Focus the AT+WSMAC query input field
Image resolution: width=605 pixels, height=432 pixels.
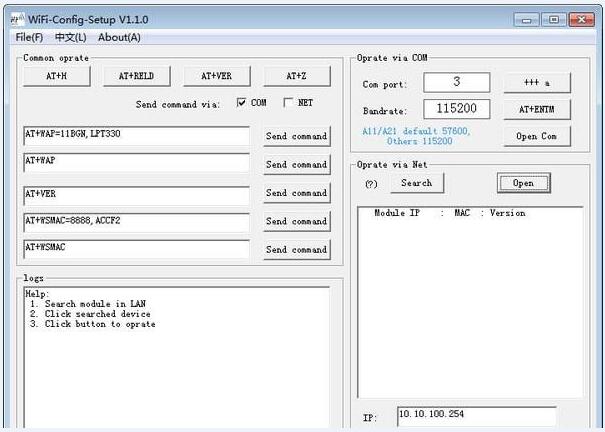(136, 249)
